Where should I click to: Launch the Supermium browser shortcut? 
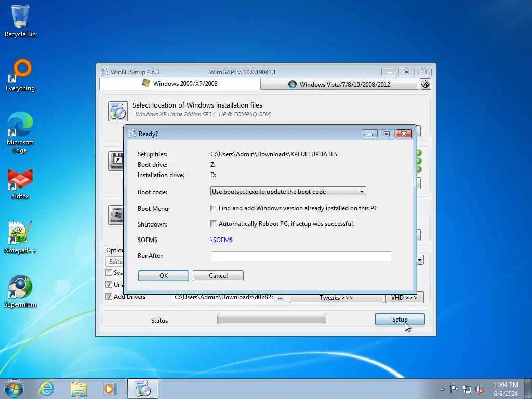click(20, 291)
